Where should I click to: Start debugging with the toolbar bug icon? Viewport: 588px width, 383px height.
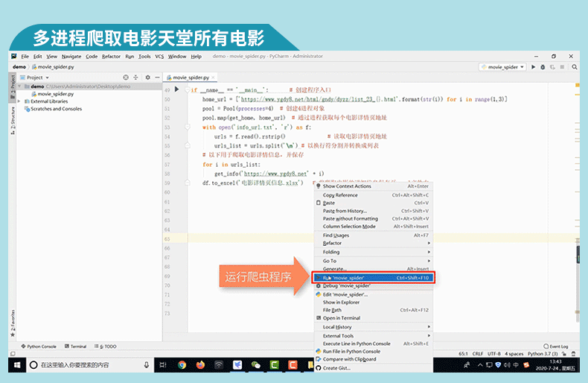[x=543, y=67]
